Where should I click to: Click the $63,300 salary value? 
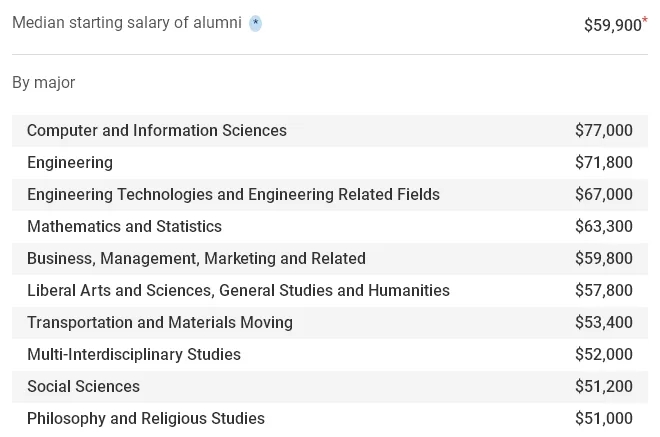click(x=604, y=226)
